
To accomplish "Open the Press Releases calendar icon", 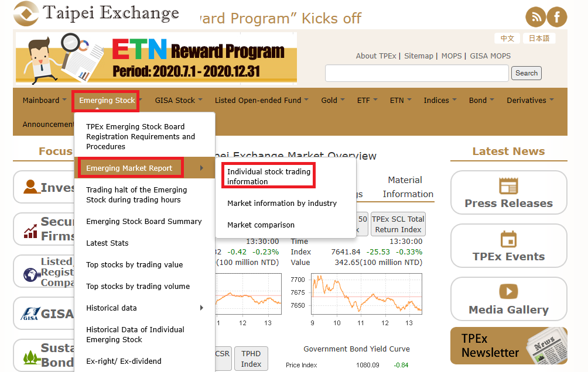I will coord(508,186).
